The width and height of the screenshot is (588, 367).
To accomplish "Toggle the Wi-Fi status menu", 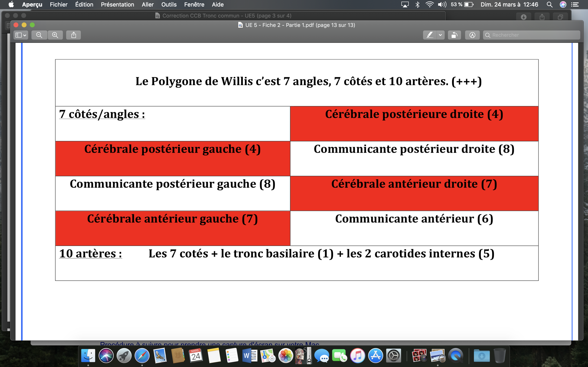I will click(x=430, y=4).
